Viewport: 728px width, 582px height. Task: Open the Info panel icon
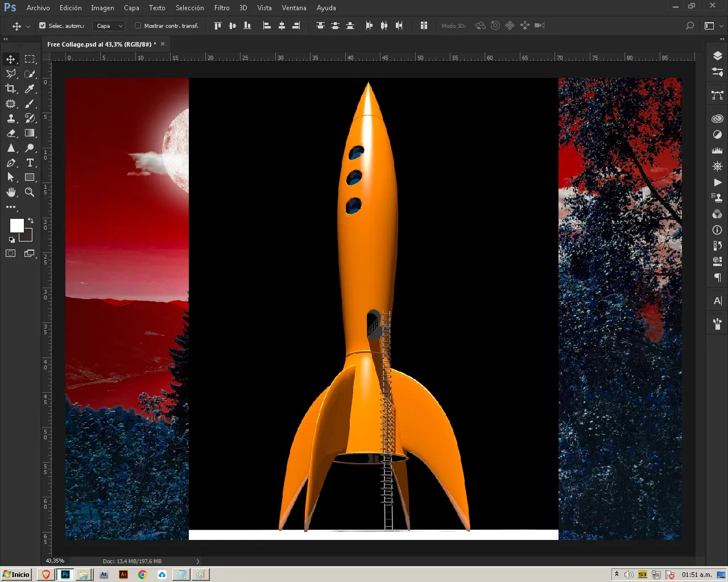(717, 230)
